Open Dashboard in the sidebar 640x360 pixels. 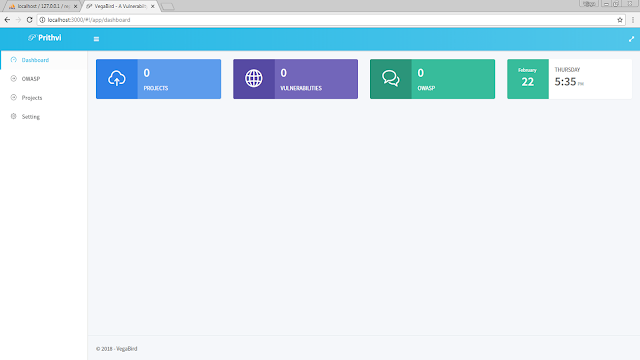coord(44,60)
